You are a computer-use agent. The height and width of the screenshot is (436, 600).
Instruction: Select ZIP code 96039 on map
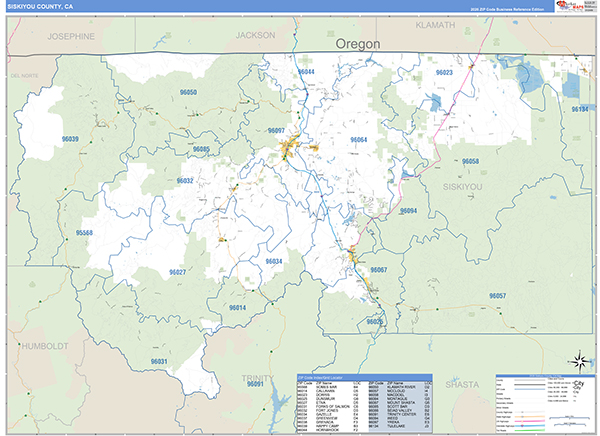click(x=70, y=139)
